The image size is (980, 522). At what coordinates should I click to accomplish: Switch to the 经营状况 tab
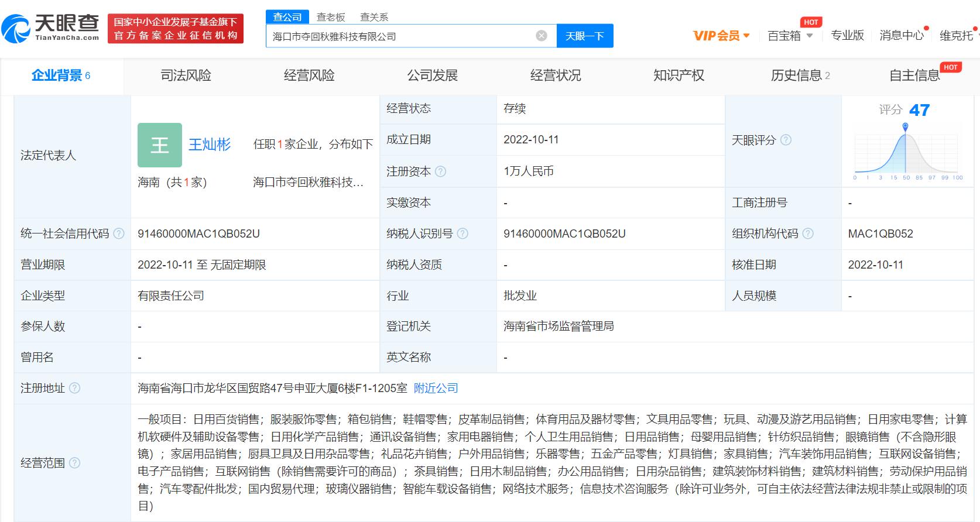tap(556, 75)
